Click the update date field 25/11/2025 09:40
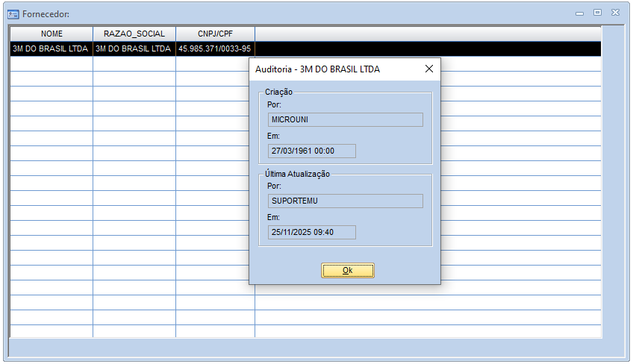633x364 pixels. point(311,232)
